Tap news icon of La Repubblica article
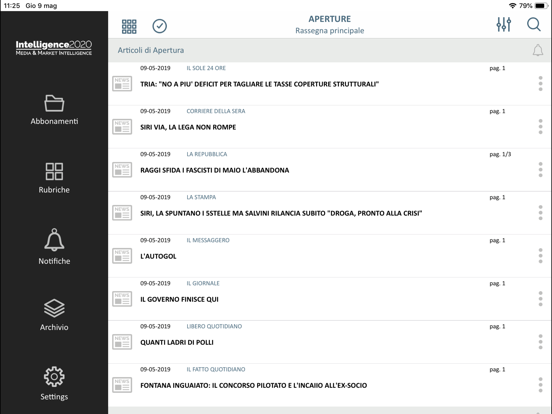 tap(122, 170)
